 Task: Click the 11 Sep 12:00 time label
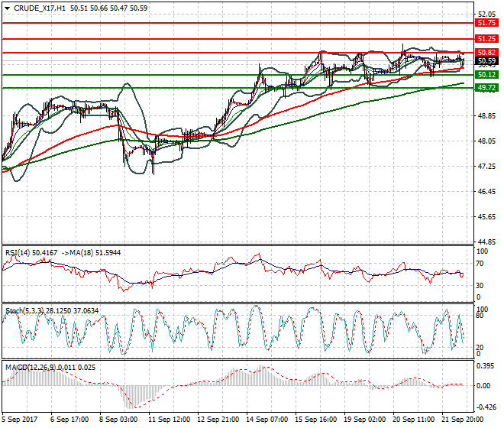click(169, 420)
